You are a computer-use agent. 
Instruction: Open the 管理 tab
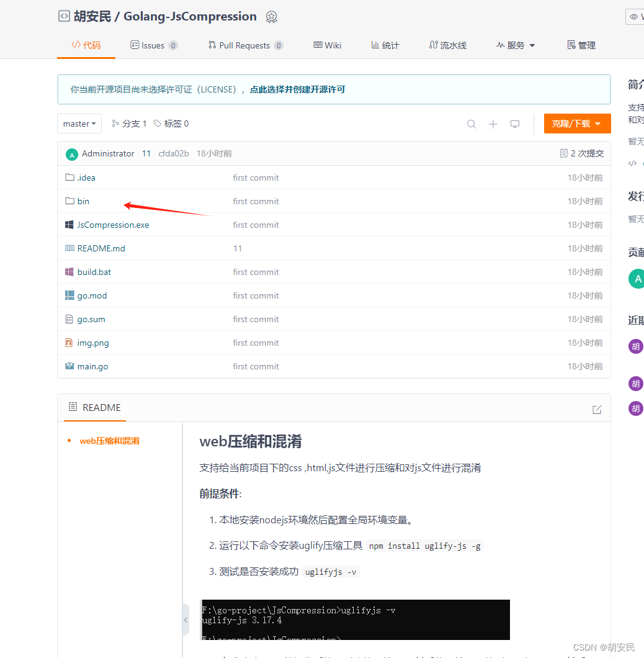[x=581, y=45]
